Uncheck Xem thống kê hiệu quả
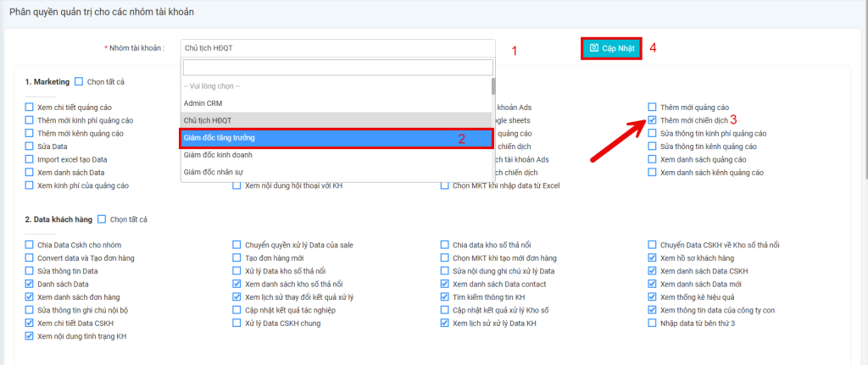Viewport: 868px width, 365px height. [652, 296]
